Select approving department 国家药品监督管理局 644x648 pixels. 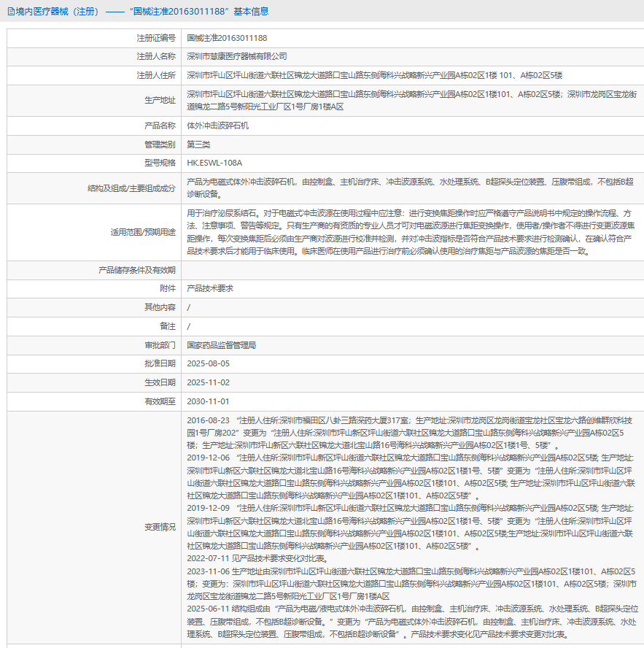[222, 345]
